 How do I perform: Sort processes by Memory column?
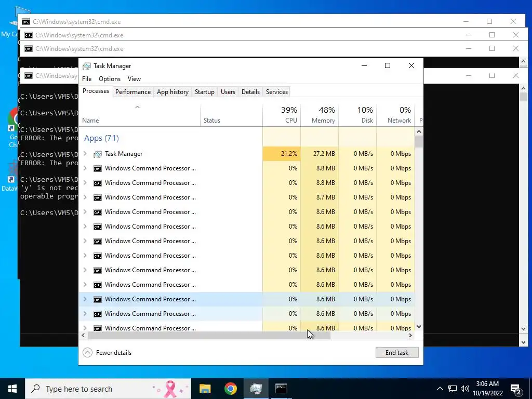pyautogui.click(x=320, y=115)
